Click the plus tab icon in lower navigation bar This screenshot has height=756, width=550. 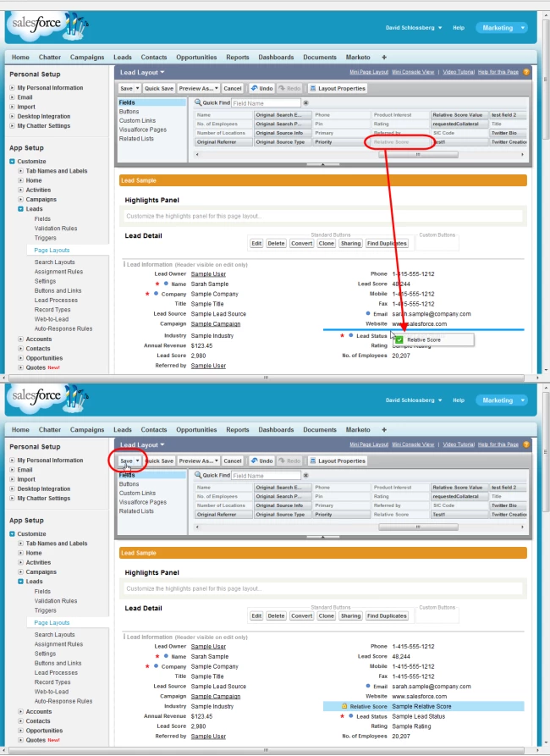383,429
